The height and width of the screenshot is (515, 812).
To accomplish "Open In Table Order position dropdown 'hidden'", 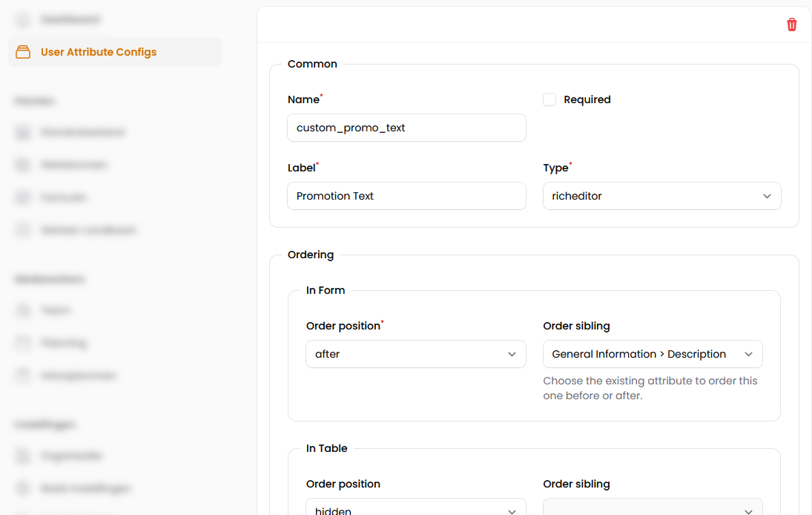I will coord(416,508).
